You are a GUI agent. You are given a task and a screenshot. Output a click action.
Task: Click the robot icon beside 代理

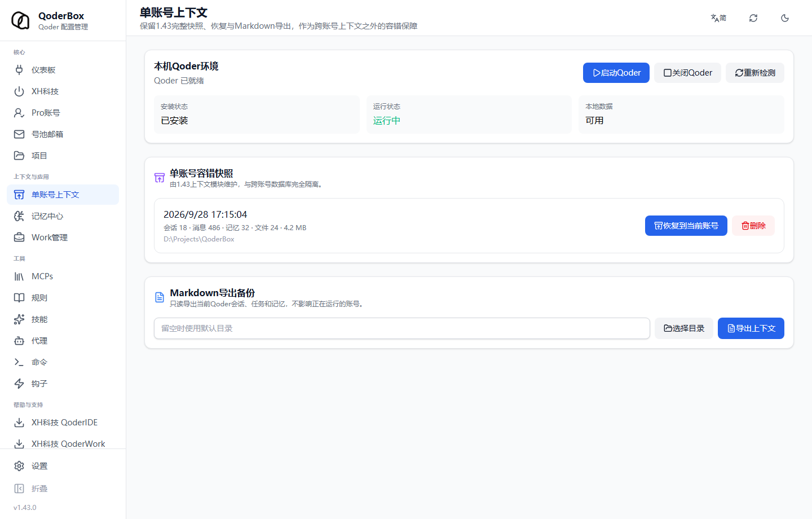coord(19,341)
